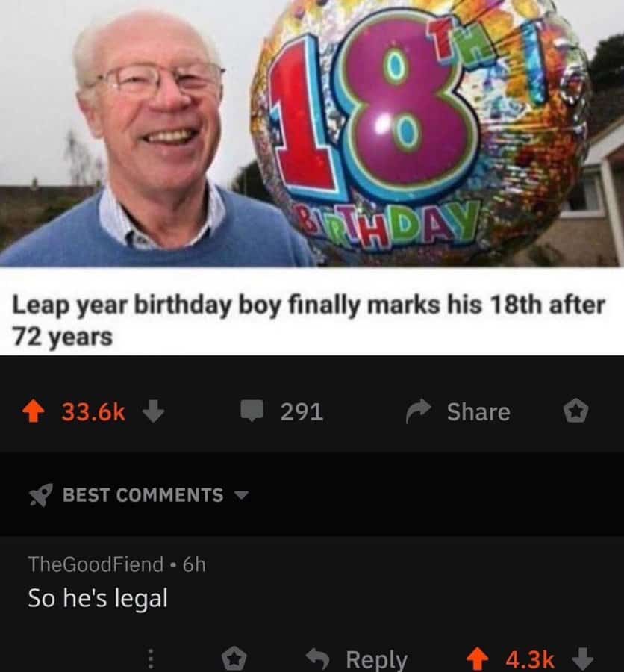Downvote the comment next to 4.3k

pos(583,659)
